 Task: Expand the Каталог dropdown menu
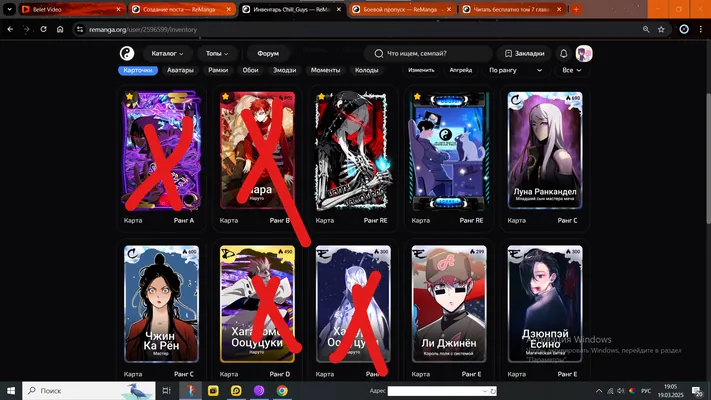point(167,54)
